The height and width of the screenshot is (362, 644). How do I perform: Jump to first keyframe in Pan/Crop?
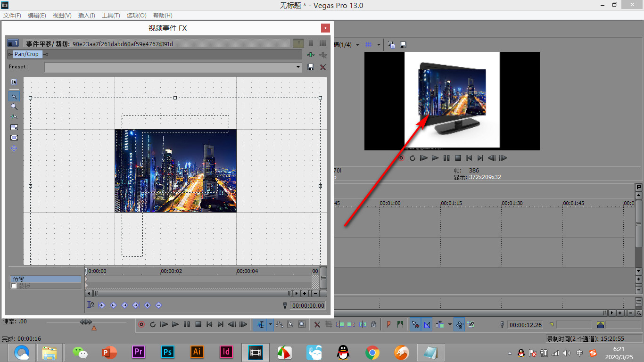[101, 305]
